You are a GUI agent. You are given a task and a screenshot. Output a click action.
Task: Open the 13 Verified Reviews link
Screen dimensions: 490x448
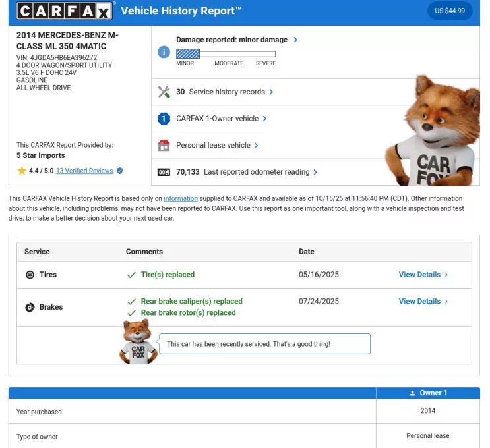coord(84,171)
